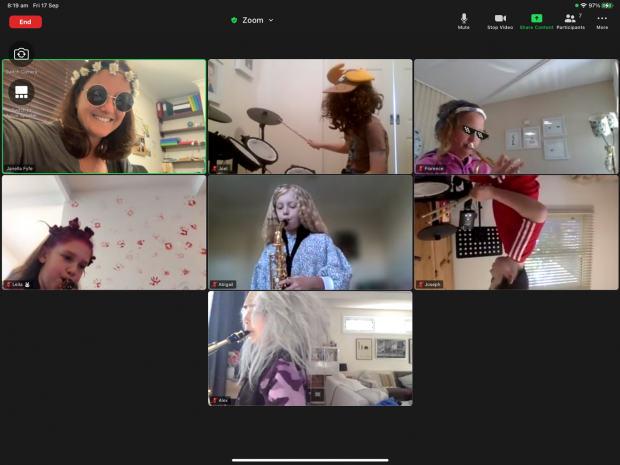Click the battery indicator in status bar

[x=606, y=5]
